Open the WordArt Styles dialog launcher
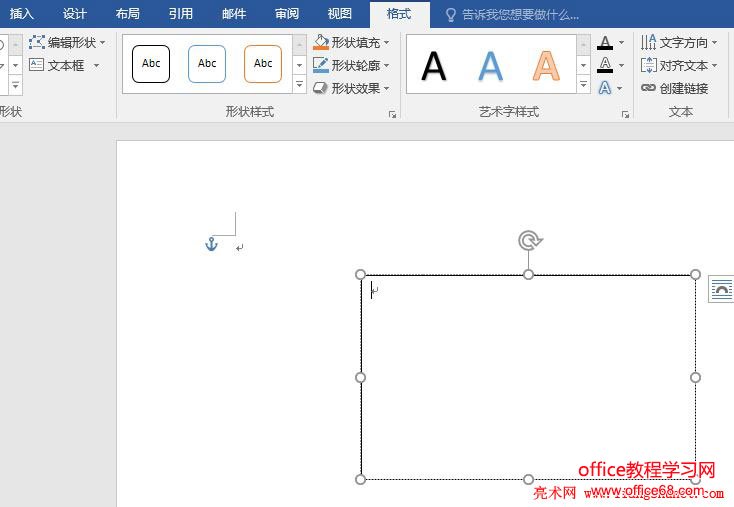Screen dimensions: 734x507 coord(625,115)
